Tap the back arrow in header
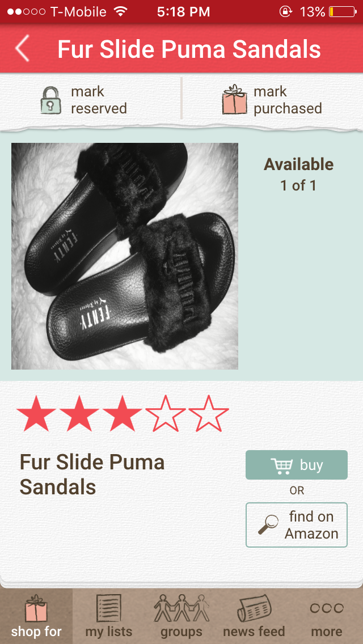 (22, 48)
